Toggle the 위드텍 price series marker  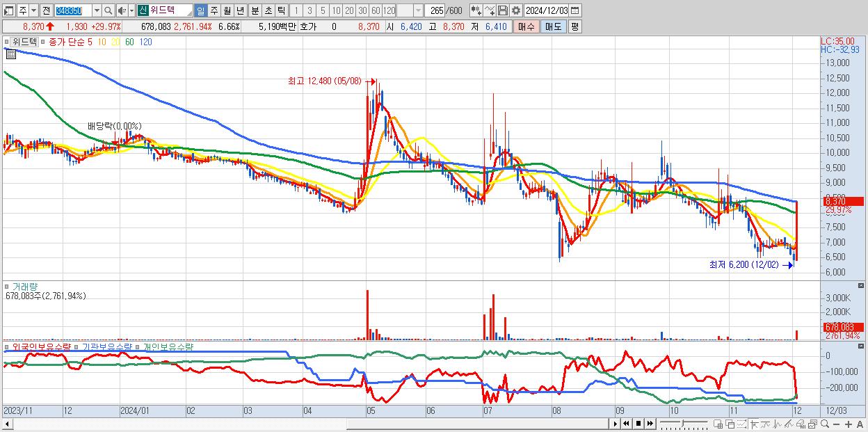point(8,42)
